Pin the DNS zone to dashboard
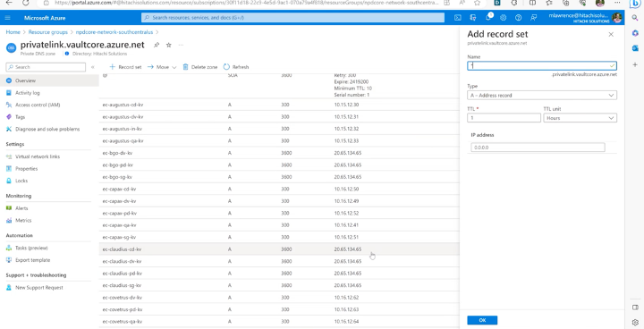 pyautogui.click(x=157, y=46)
